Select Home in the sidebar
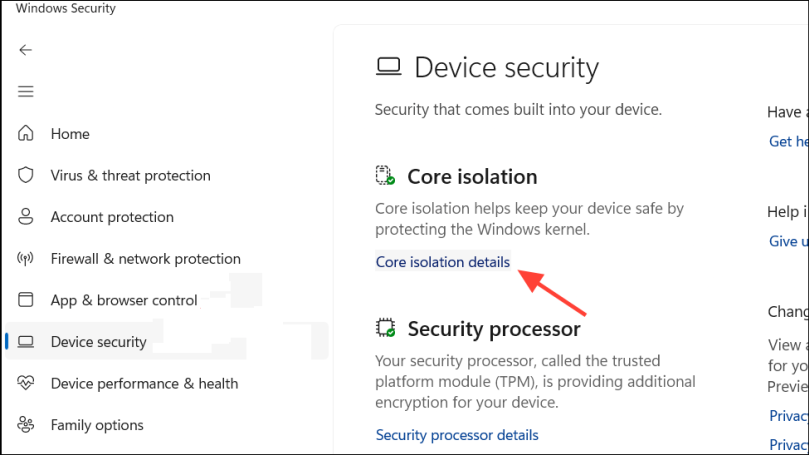This screenshot has width=809, height=455. [x=70, y=134]
